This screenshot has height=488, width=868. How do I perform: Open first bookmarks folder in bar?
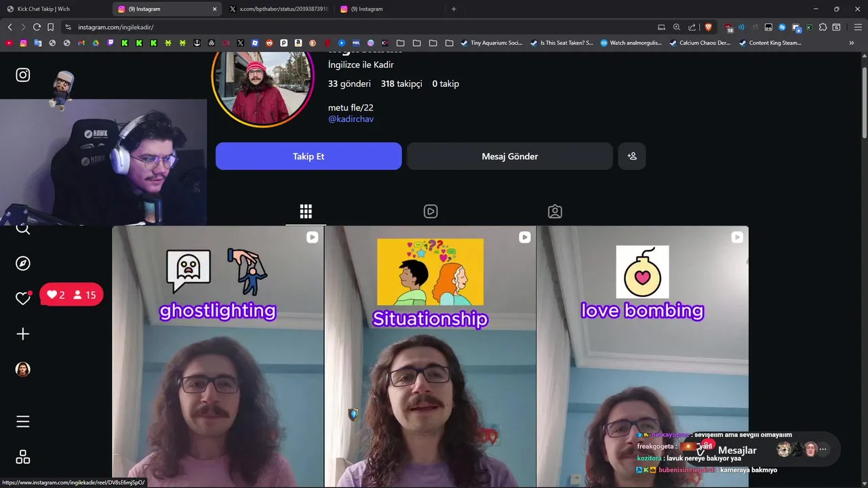pyautogui.click(x=400, y=43)
